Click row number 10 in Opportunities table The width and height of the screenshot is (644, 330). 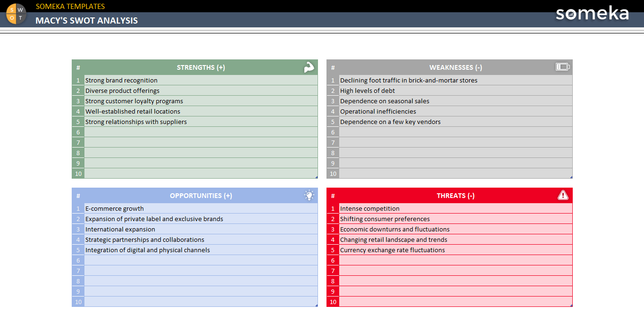click(78, 302)
